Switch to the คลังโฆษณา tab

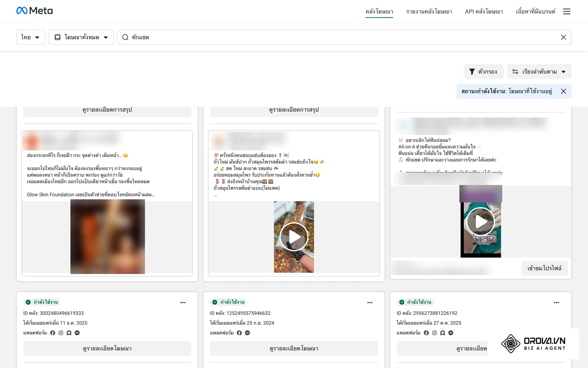tap(379, 11)
